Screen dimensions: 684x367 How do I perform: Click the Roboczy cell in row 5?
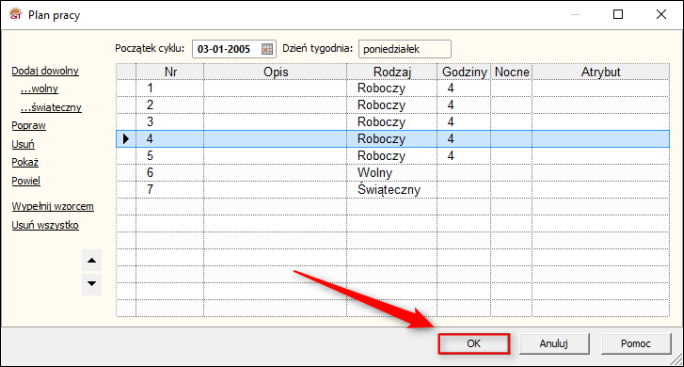392,156
